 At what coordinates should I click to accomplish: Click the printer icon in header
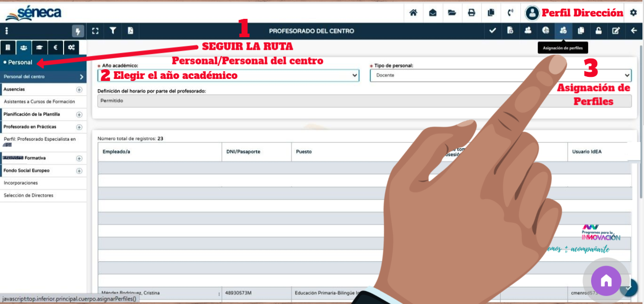point(472,13)
